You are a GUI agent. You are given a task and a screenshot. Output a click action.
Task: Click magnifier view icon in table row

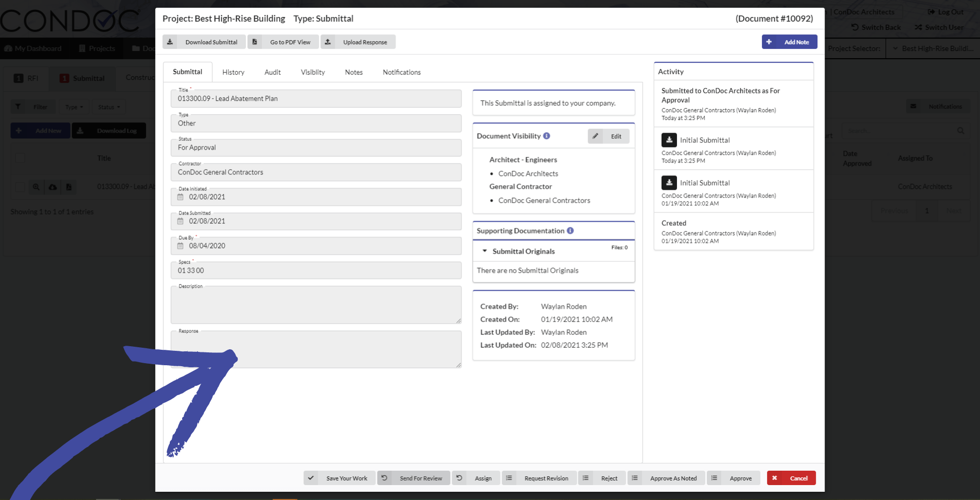pyautogui.click(x=36, y=187)
